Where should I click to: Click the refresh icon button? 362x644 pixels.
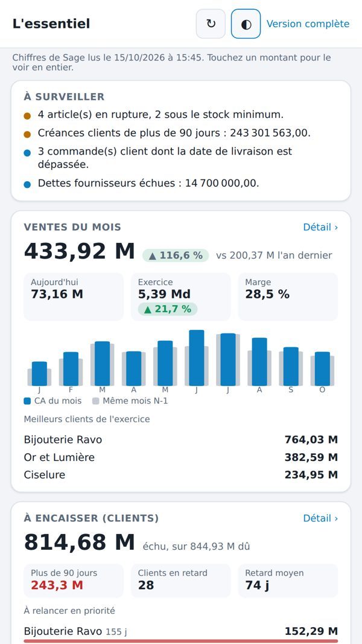click(211, 24)
